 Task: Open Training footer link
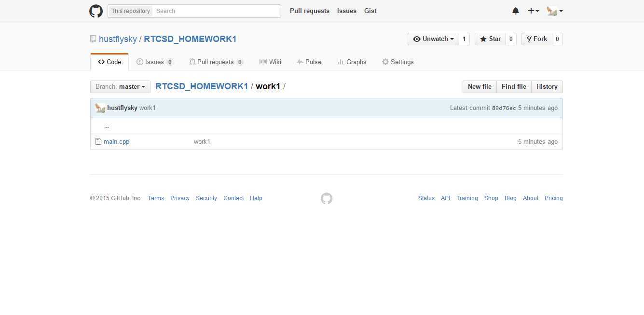coord(467,198)
